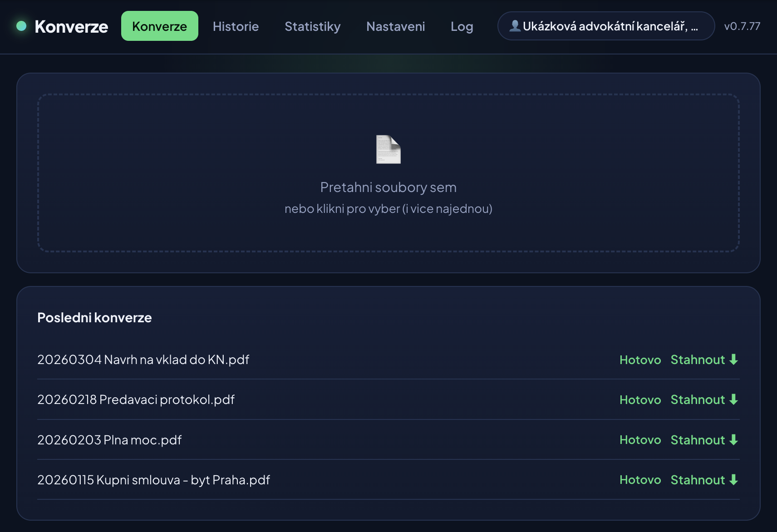The image size is (777, 532).
Task: Click Stahnout for Navrh na vklad do KN.pdf
Action: 704,360
